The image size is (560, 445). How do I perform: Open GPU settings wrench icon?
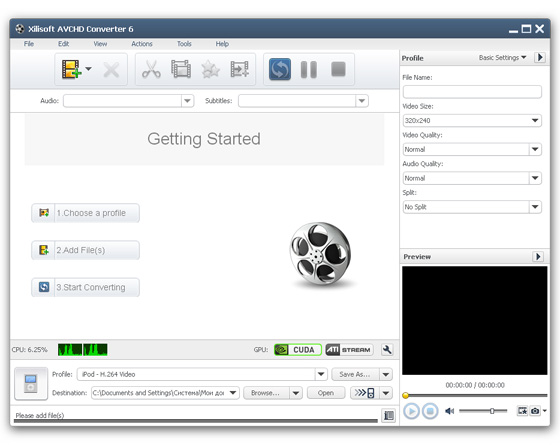[x=387, y=350]
